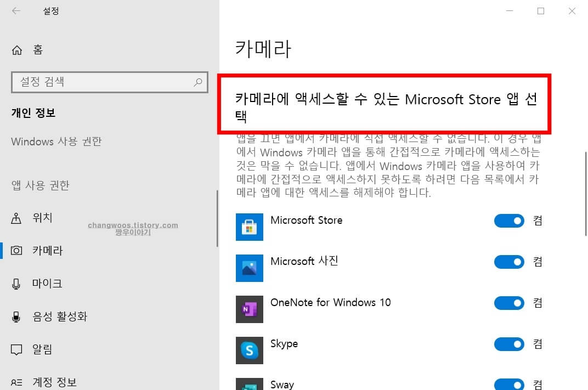Screen dimensions: 588x390
Task: Toggle camera access for Sway
Action: pyautogui.click(x=509, y=385)
